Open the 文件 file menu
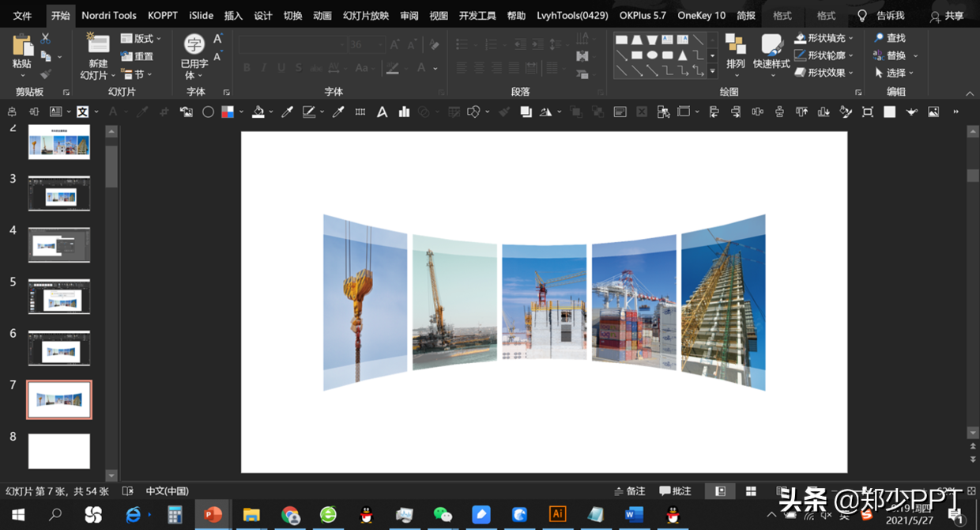Viewport: 980px width, 530px height. pos(22,15)
